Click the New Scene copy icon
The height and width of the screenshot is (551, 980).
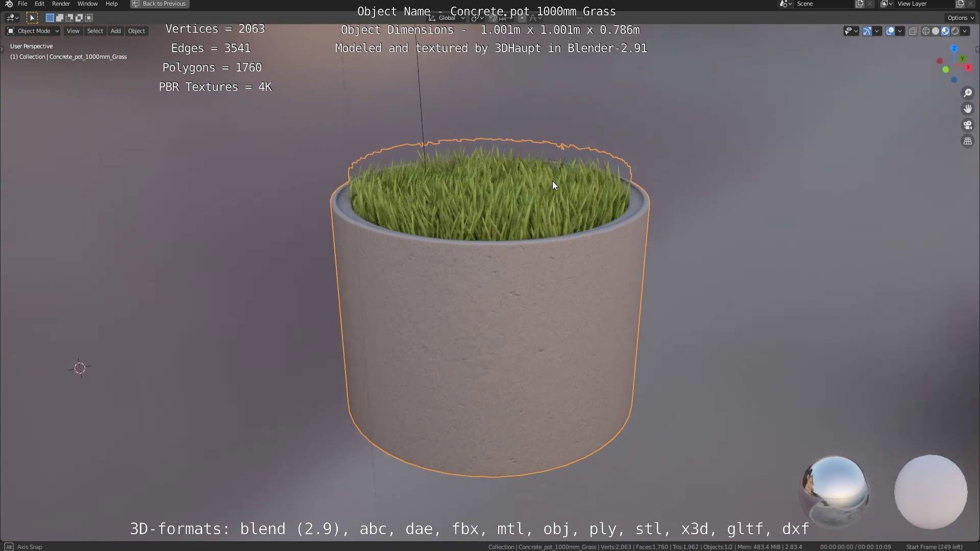point(860,4)
